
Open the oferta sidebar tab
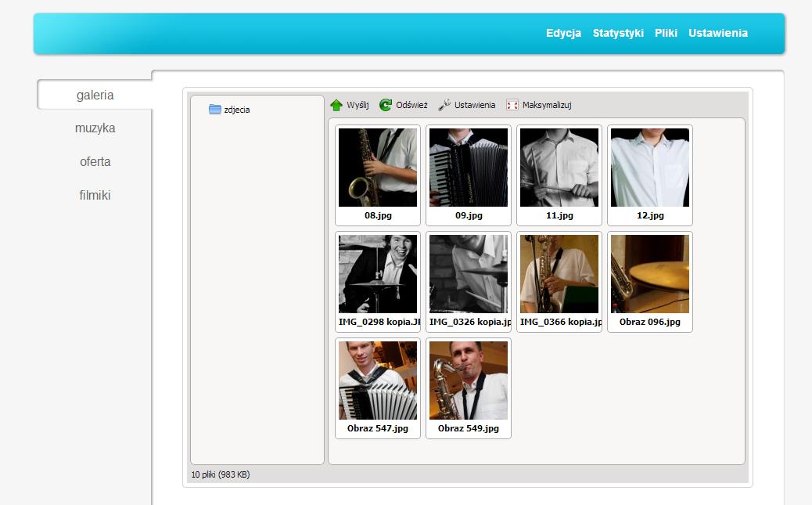pos(95,162)
